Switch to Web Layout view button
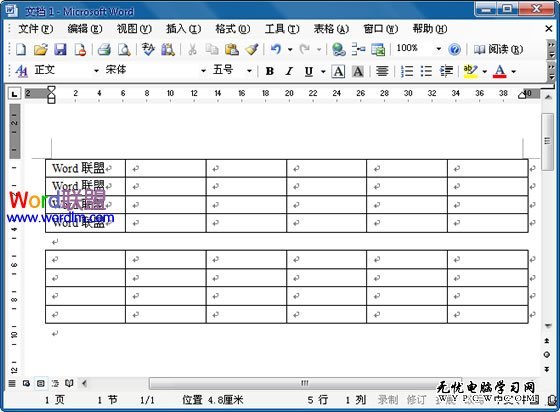The height and width of the screenshot is (412, 560). (x=26, y=383)
